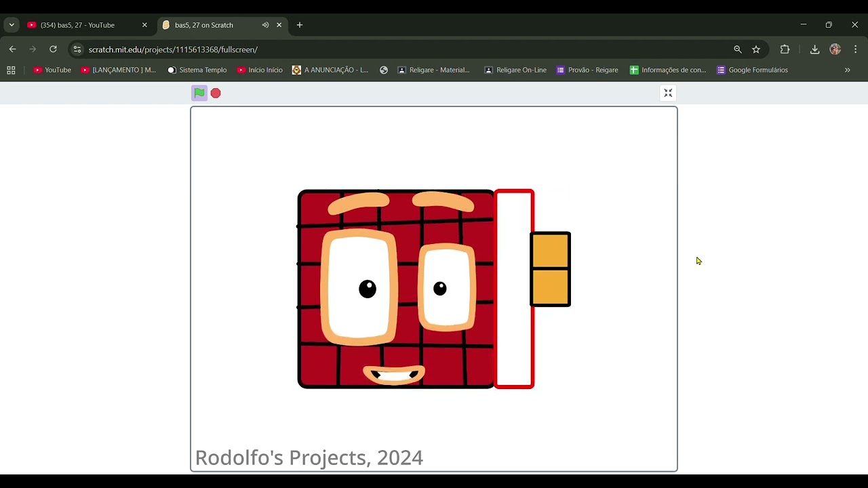Click the white red-outlined column sprite
The height and width of the screenshot is (488, 868).
click(x=515, y=289)
